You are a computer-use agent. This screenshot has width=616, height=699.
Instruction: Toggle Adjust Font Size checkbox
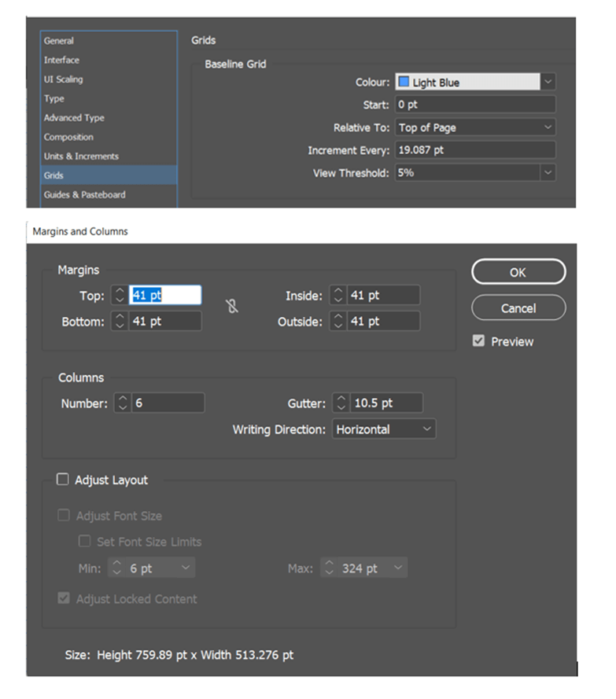[x=64, y=515]
